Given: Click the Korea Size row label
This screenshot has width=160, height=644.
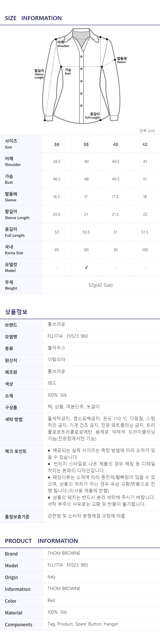Looking at the screenshot, I should pyautogui.click(x=14, y=250).
